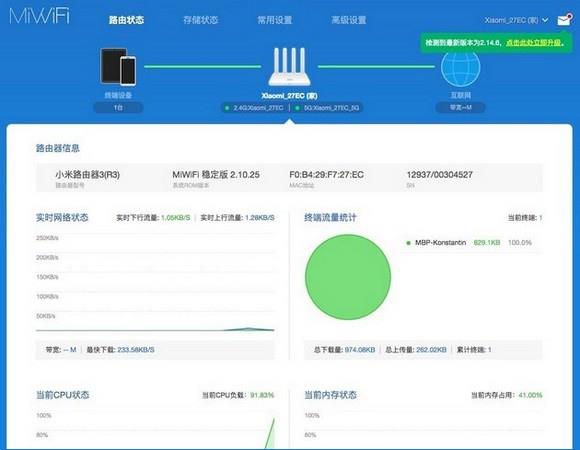Open the mail notification icon
Screen dimensions: 580x450
[x=564, y=20]
